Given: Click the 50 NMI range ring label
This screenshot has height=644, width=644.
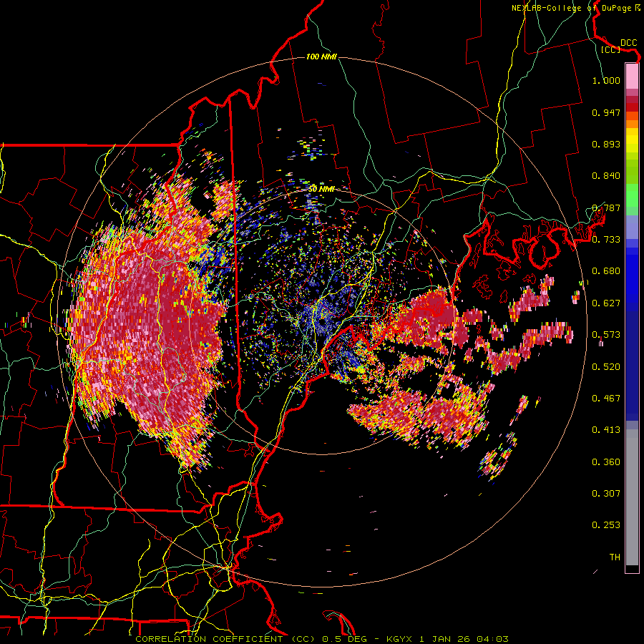Looking at the screenshot, I should (x=321, y=189).
